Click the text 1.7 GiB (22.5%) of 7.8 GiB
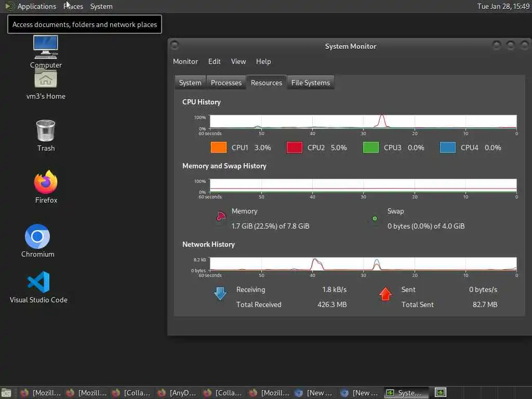The image size is (532, 399). tap(270, 226)
